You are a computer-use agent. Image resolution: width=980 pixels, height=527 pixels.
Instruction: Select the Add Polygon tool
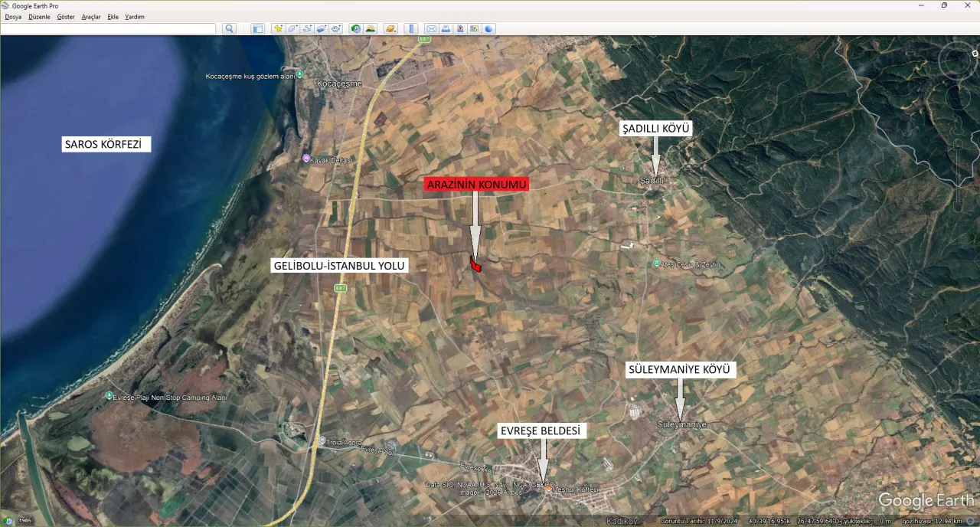(x=292, y=28)
